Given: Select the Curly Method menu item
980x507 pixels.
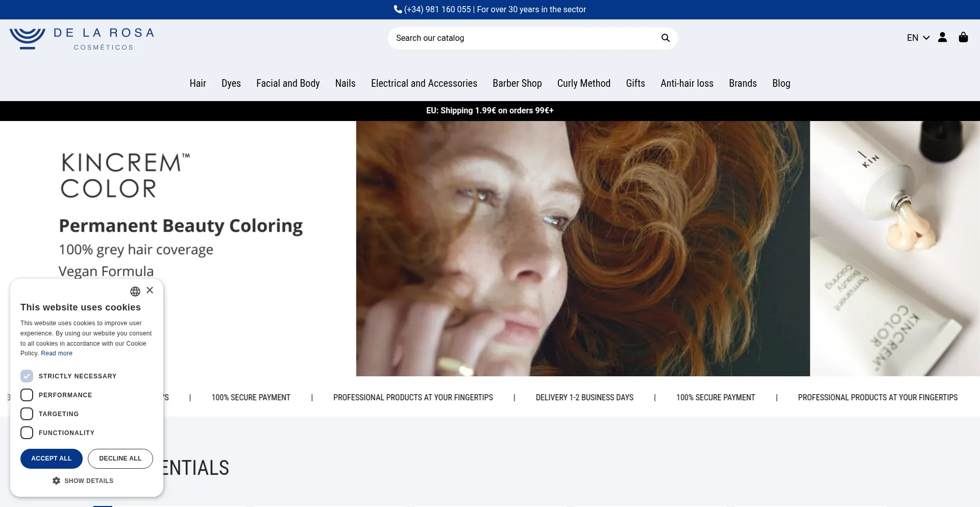Looking at the screenshot, I should tap(583, 83).
